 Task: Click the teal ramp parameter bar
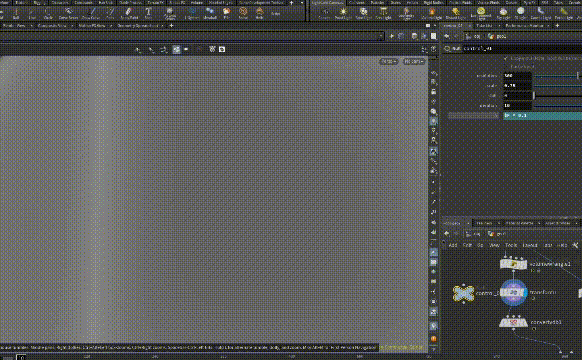(542, 116)
